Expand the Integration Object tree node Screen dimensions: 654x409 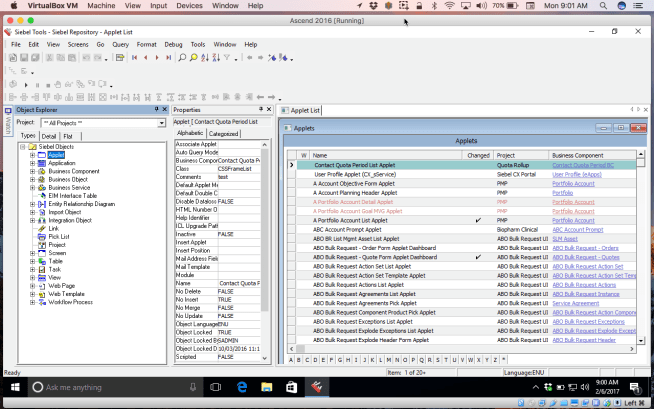[33, 220]
